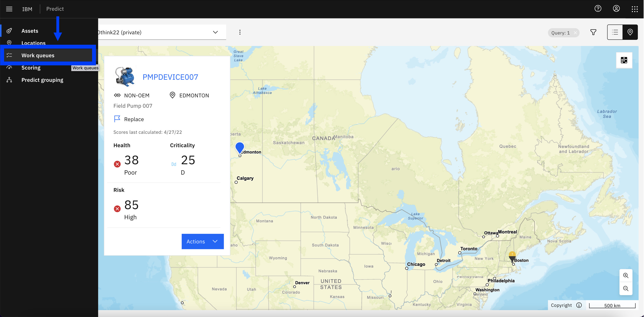Image resolution: width=644 pixels, height=317 pixels.
Task: Open PMPDEVICE007 asset detail link
Action: coord(170,77)
